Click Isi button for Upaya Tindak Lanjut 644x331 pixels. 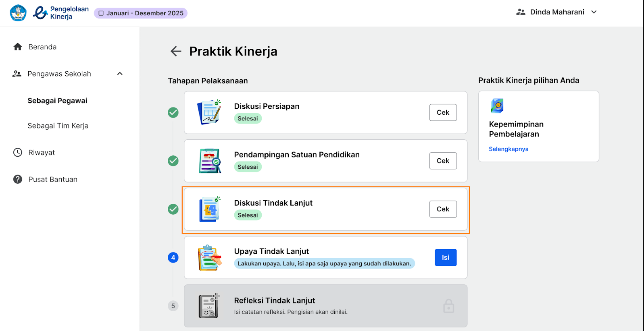click(x=446, y=257)
